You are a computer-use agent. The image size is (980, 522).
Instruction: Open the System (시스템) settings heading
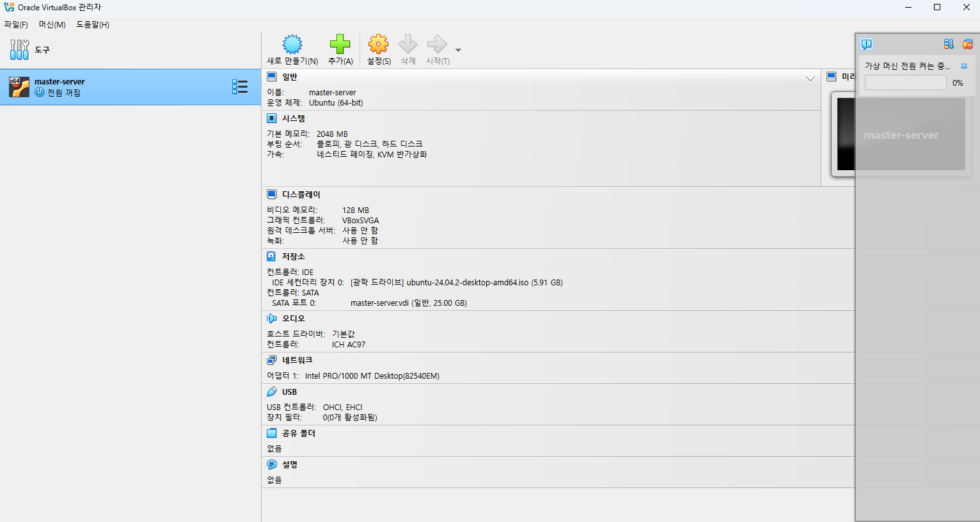coord(294,118)
